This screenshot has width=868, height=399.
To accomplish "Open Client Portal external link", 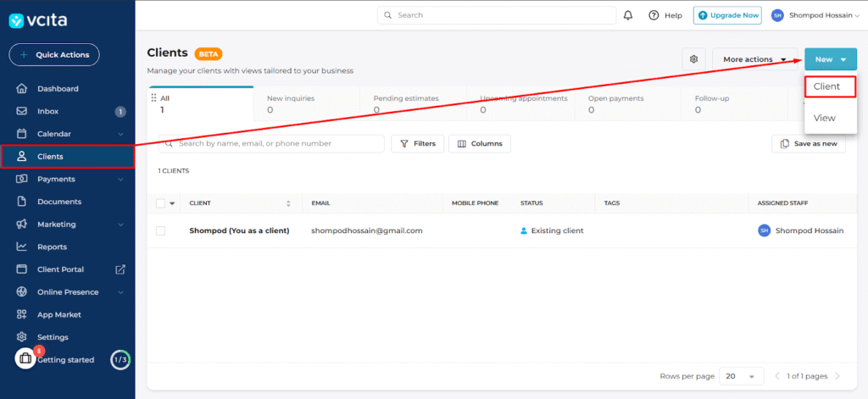I will 120,269.
